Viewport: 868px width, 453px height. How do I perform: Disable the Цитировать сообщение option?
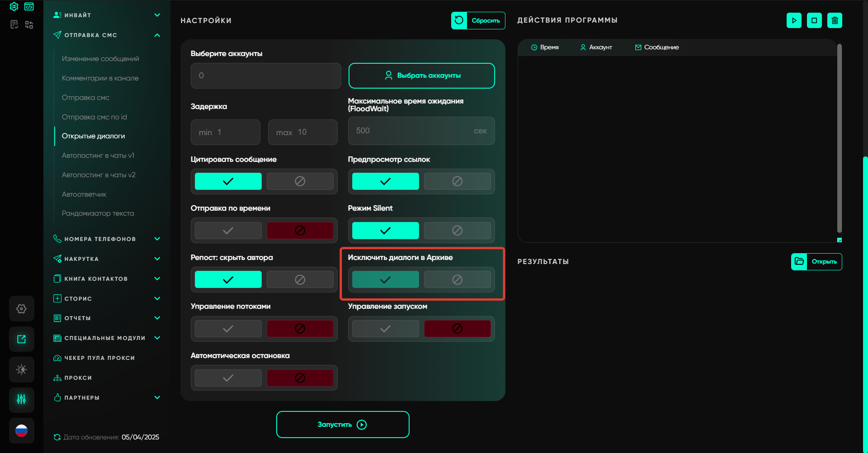click(x=300, y=181)
